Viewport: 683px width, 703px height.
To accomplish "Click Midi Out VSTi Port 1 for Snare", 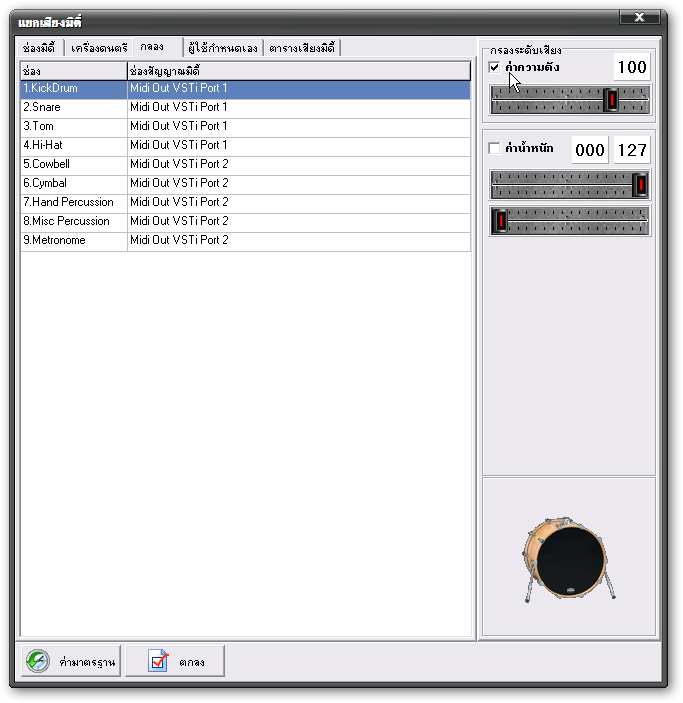I will point(178,107).
